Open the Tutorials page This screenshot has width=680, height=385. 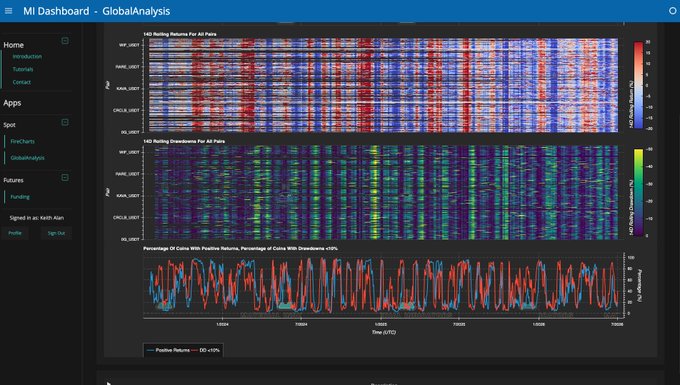(x=23, y=69)
